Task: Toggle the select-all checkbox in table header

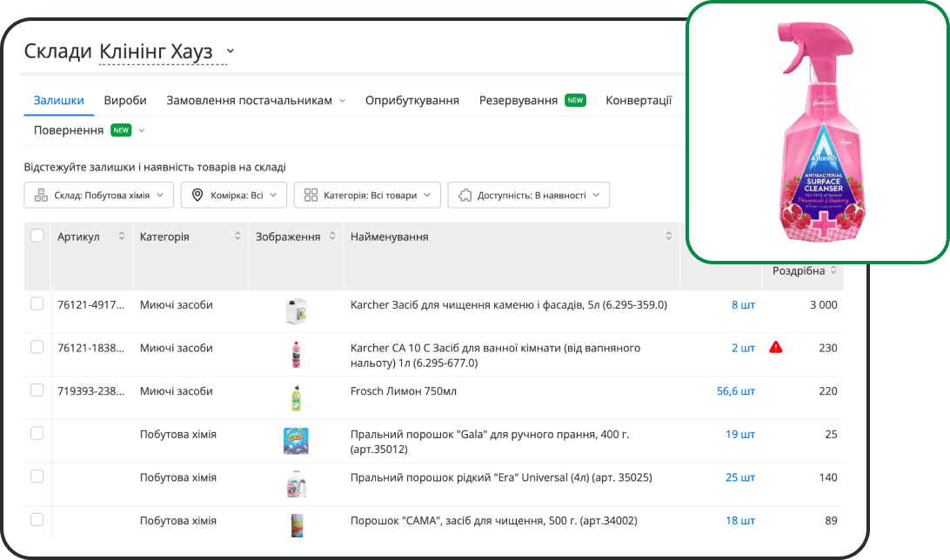Action: [x=37, y=236]
